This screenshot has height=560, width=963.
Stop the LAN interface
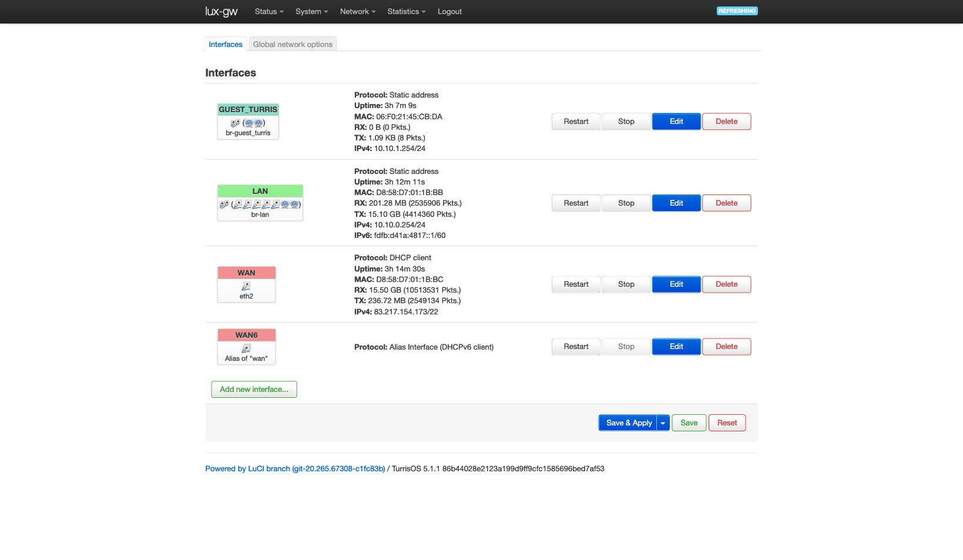pyautogui.click(x=626, y=203)
